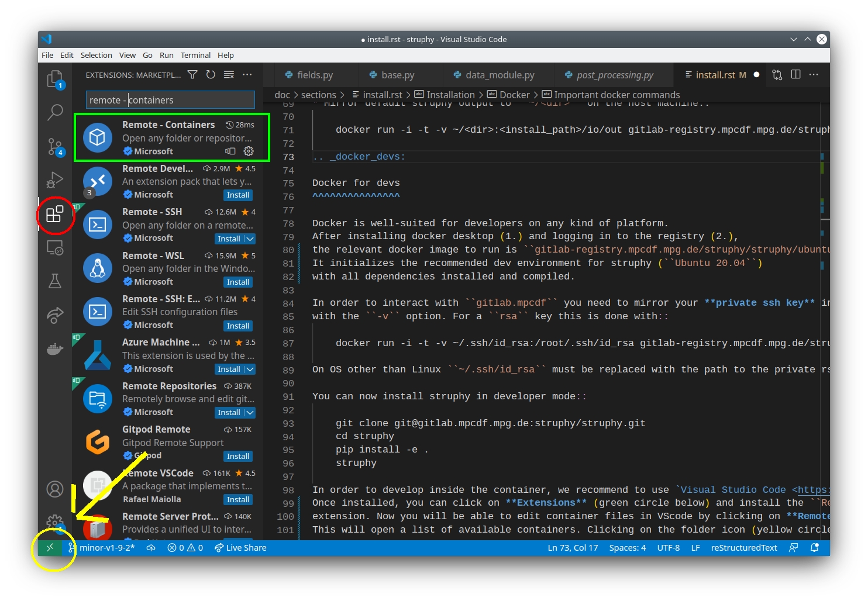Click the Docker breadcrumb above the editor

pos(514,94)
